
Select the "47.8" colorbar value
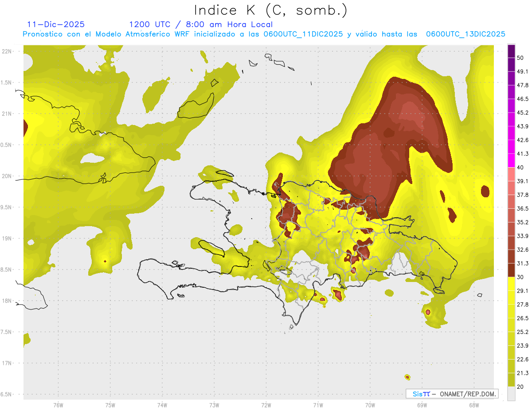523,85
